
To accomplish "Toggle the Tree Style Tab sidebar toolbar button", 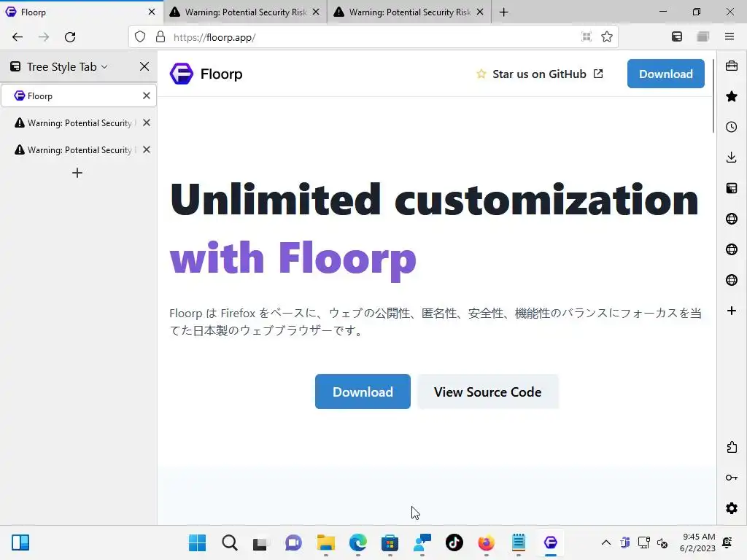I will (677, 36).
